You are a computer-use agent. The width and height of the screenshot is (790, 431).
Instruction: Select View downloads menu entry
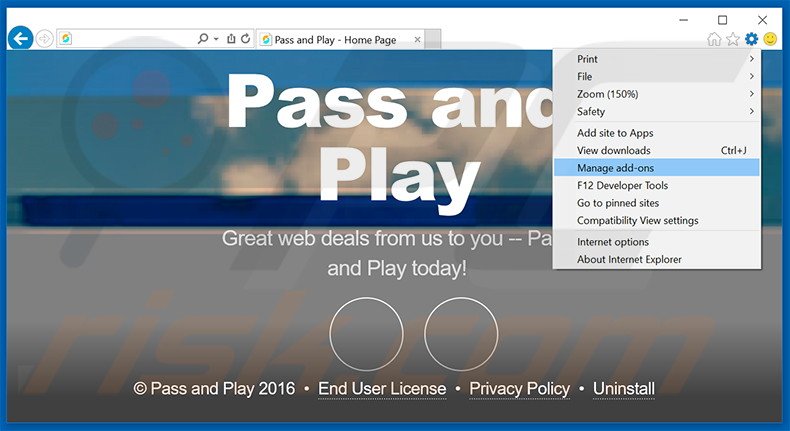click(657, 150)
